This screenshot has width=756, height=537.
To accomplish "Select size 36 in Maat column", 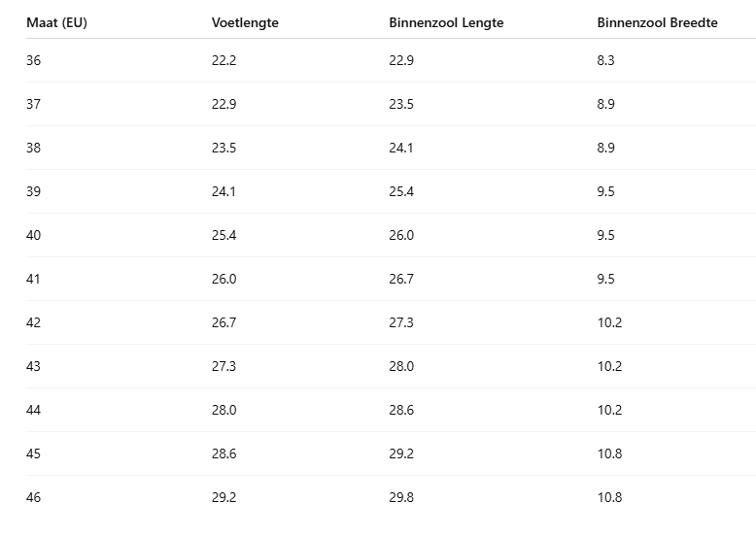I will [x=34, y=60].
